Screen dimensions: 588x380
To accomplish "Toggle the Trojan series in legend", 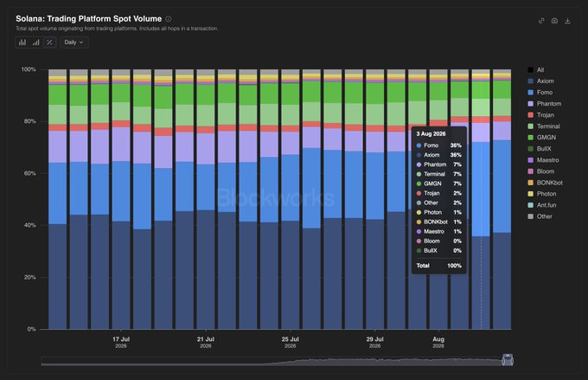I will [x=540, y=115].
